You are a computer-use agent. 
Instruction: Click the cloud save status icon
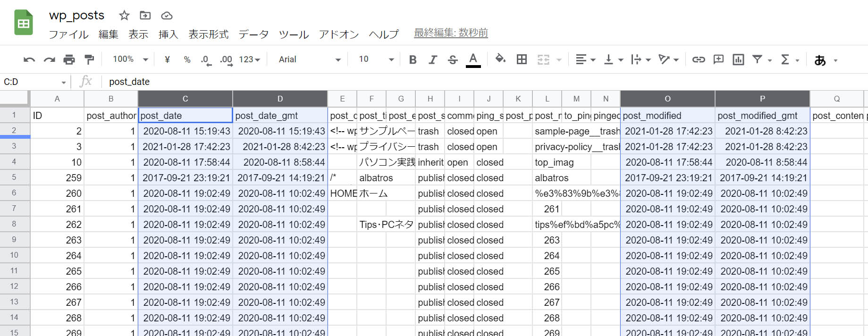tap(167, 16)
